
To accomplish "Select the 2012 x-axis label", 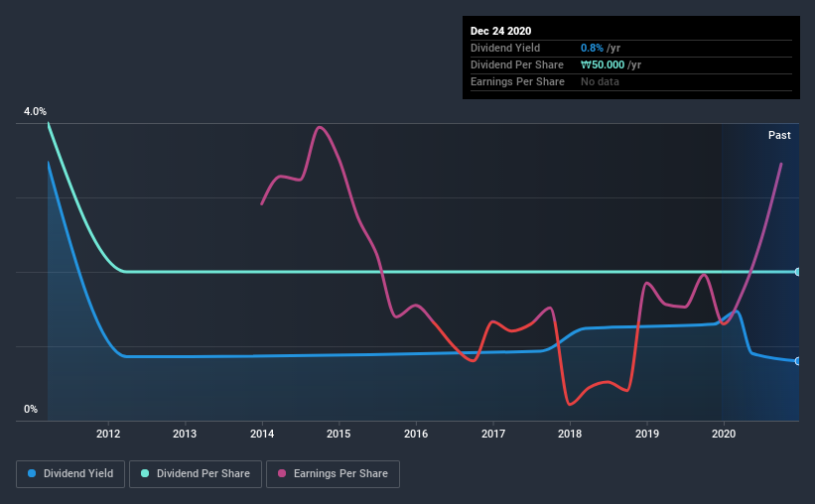I will (x=108, y=434).
